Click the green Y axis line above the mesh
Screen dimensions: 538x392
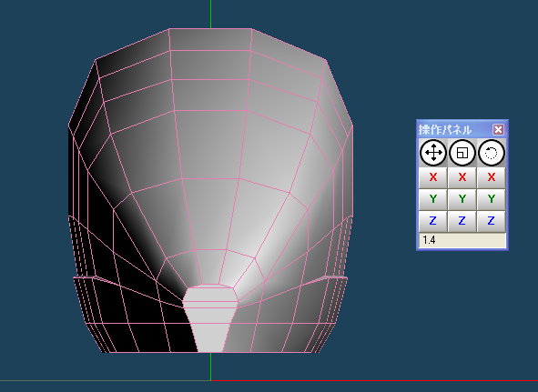tap(210, 14)
